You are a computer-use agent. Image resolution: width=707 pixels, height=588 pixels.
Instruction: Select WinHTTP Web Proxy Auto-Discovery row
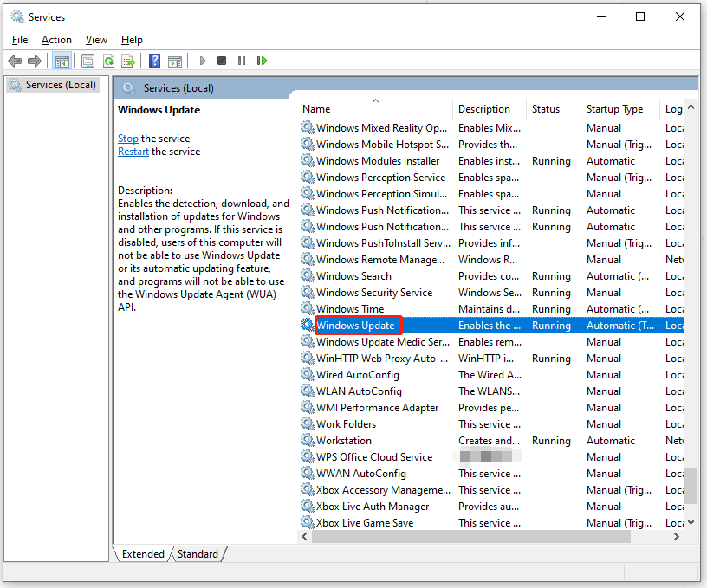(x=491, y=359)
